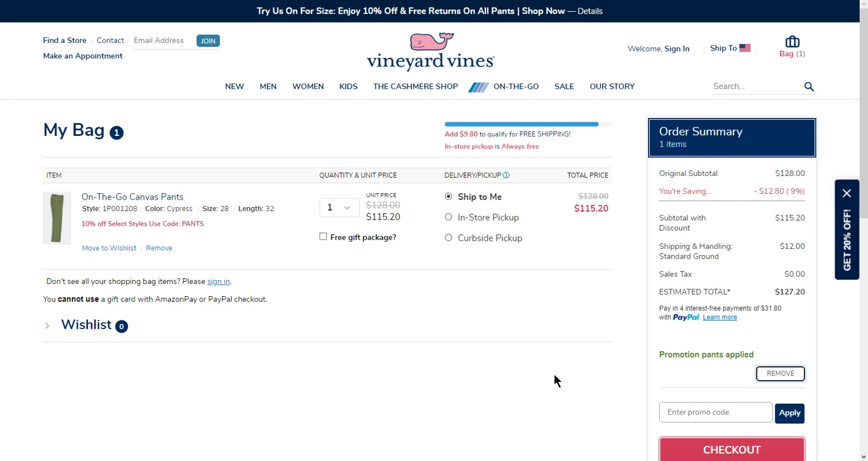This screenshot has width=868, height=461.
Task: Click the Order Summary header
Action: click(732, 138)
